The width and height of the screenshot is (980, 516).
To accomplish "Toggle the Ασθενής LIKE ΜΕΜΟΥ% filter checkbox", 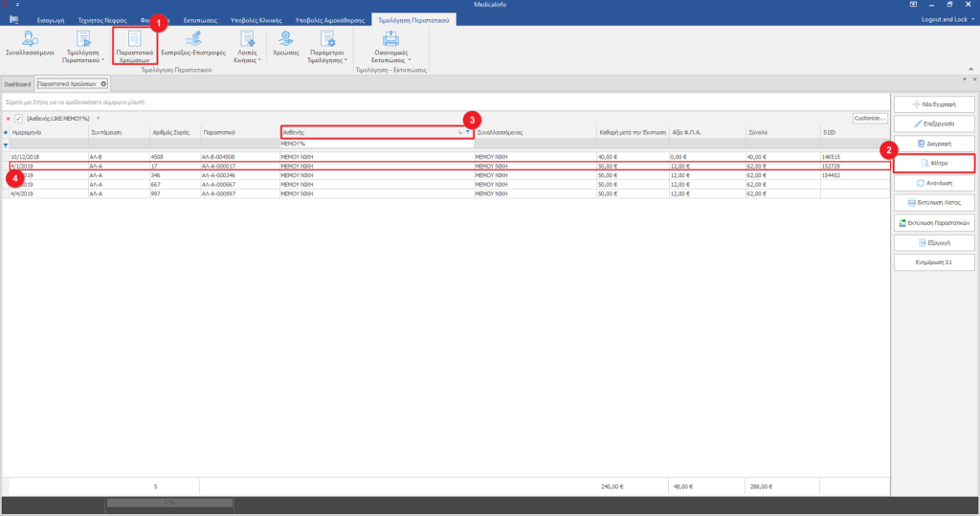I will pos(18,119).
